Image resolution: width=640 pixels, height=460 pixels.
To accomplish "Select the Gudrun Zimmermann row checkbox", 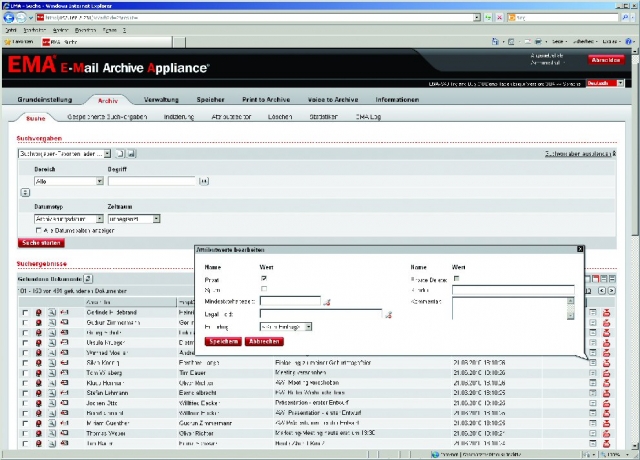I will (25, 322).
